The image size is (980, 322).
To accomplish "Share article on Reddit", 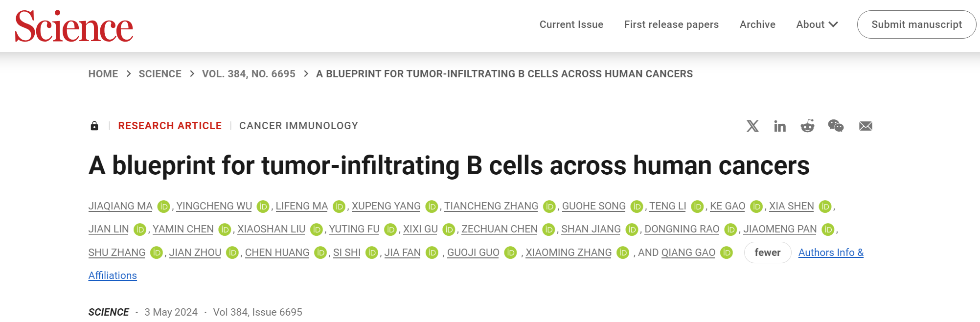I will click(x=807, y=126).
